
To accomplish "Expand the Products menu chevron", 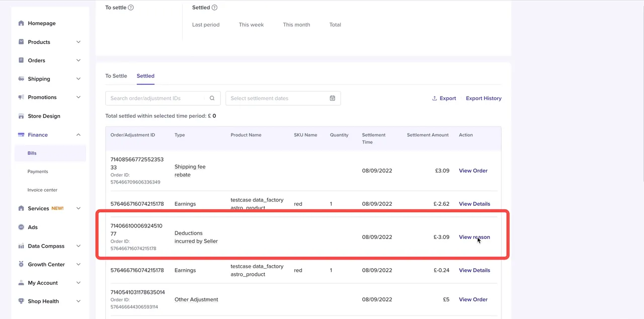I will [78, 42].
